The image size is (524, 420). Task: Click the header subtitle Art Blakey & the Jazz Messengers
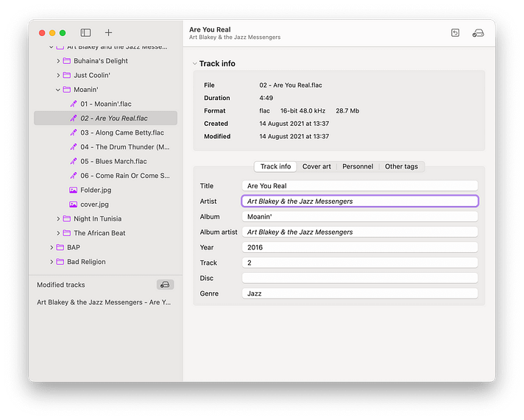tap(235, 37)
